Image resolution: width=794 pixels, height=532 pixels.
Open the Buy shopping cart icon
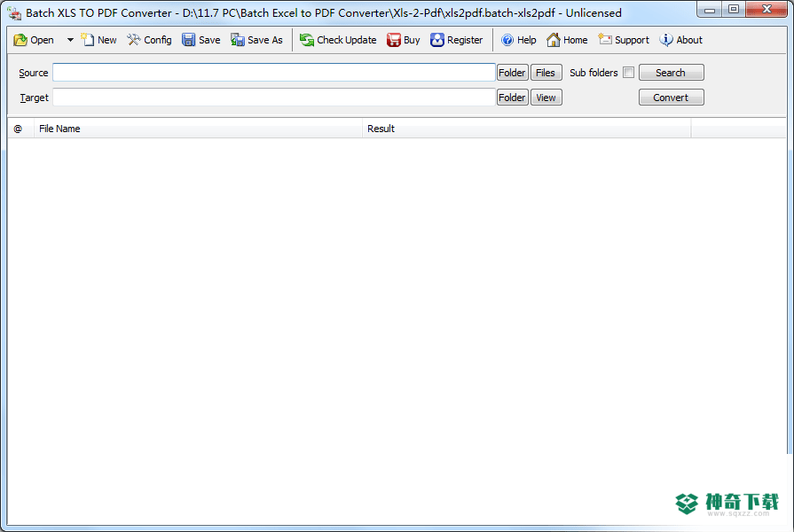(x=394, y=40)
